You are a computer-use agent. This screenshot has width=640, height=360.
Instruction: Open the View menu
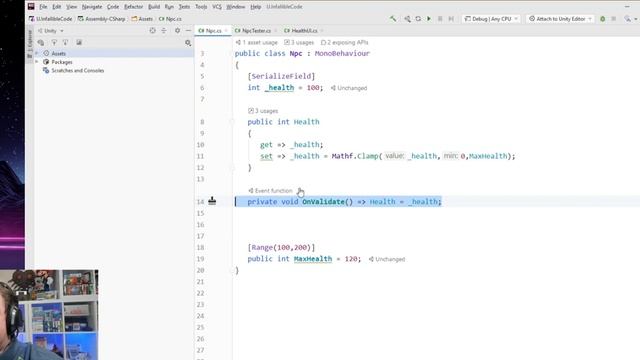pos(71,7)
